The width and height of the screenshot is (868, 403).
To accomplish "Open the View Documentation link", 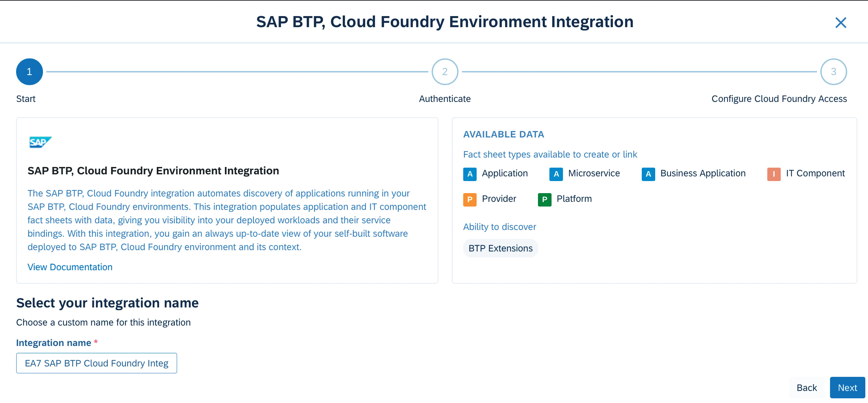I will [x=70, y=267].
